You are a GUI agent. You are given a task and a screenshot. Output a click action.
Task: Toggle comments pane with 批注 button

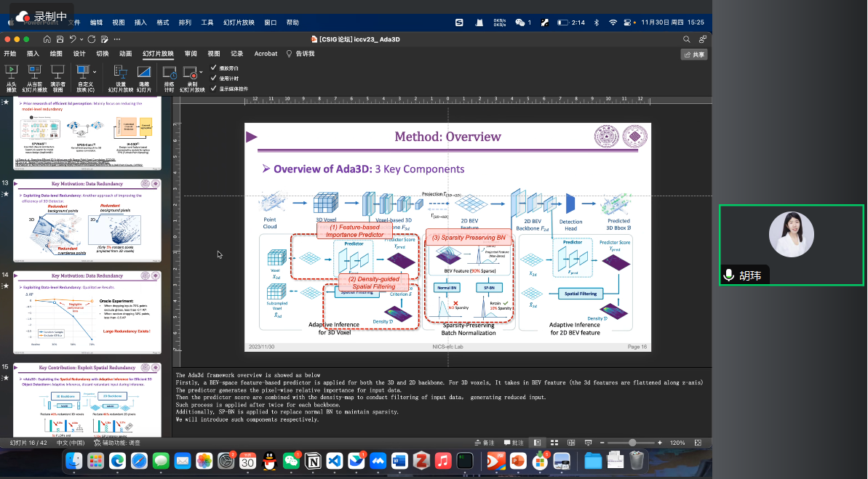[514, 443]
